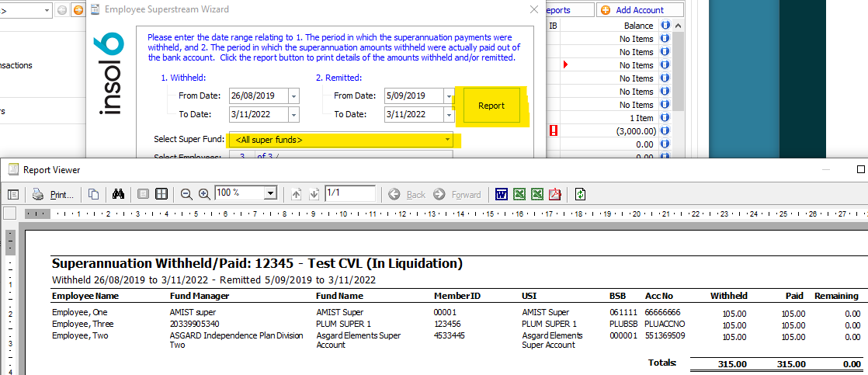The width and height of the screenshot is (868, 375).
Task: Switch to multiple pages view
Action: (161, 194)
